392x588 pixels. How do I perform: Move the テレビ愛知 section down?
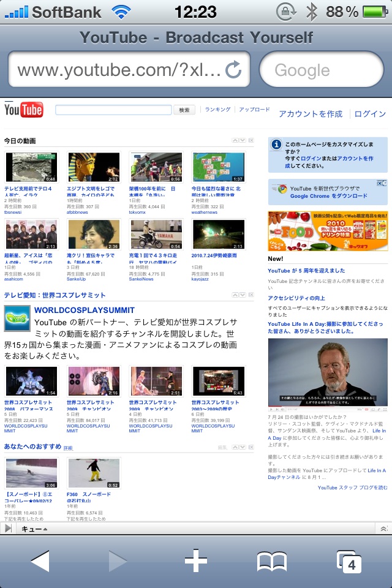243,295
